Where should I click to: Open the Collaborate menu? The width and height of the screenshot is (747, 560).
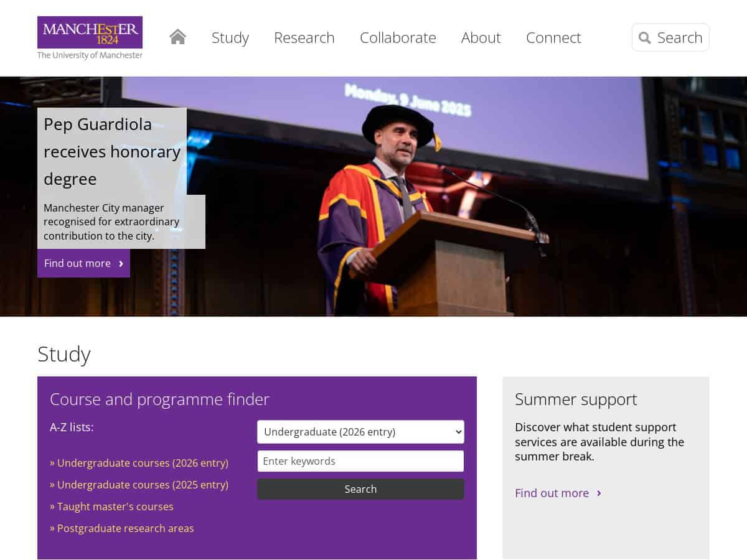[x=398, y=37]
